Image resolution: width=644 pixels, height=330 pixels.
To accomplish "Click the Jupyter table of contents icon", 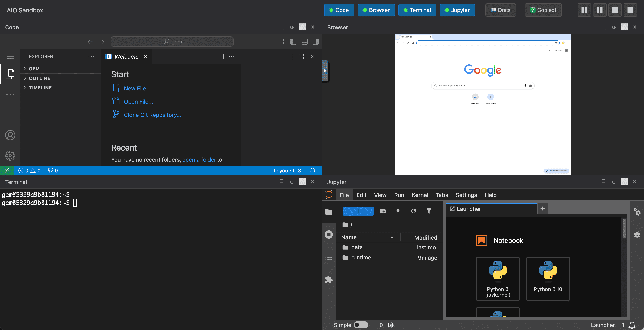I will point(329,257).
